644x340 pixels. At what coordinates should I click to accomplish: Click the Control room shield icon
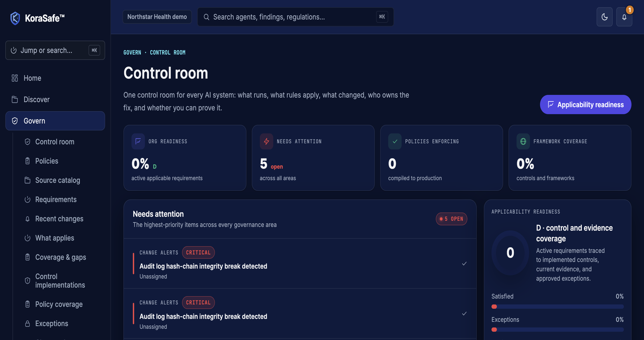pyautogui.click(x=27, y=142)
